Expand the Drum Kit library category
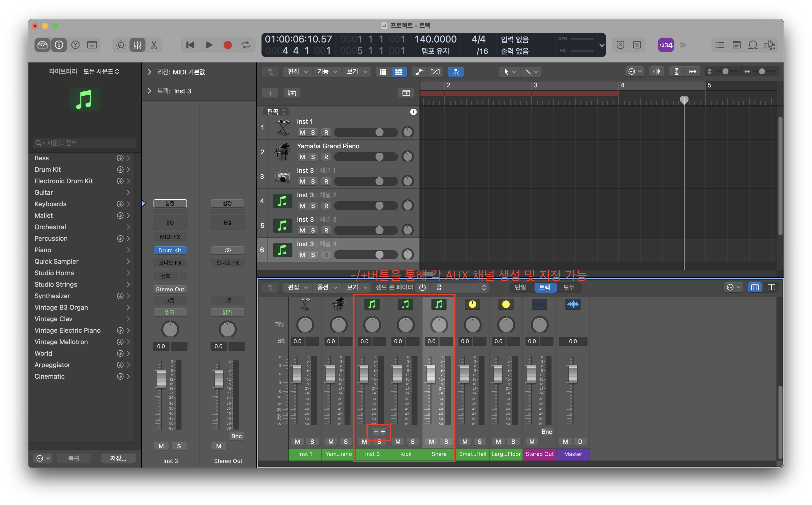The width and height of the screenshot is (812, 505). pyautogui.click(x=128, y=170)
